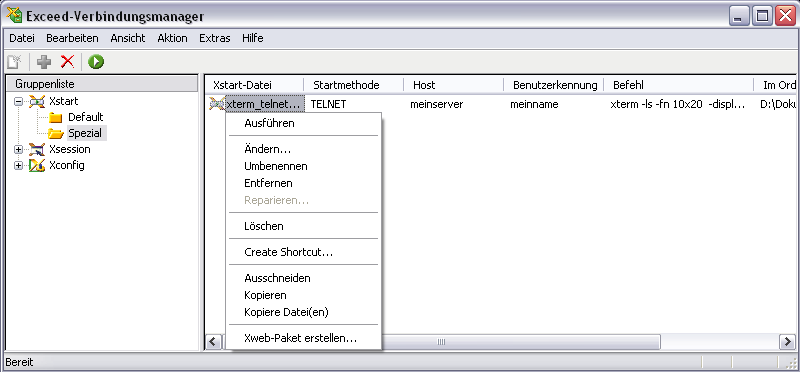Open the Aktion menu
800x372 pixels.
172,38
